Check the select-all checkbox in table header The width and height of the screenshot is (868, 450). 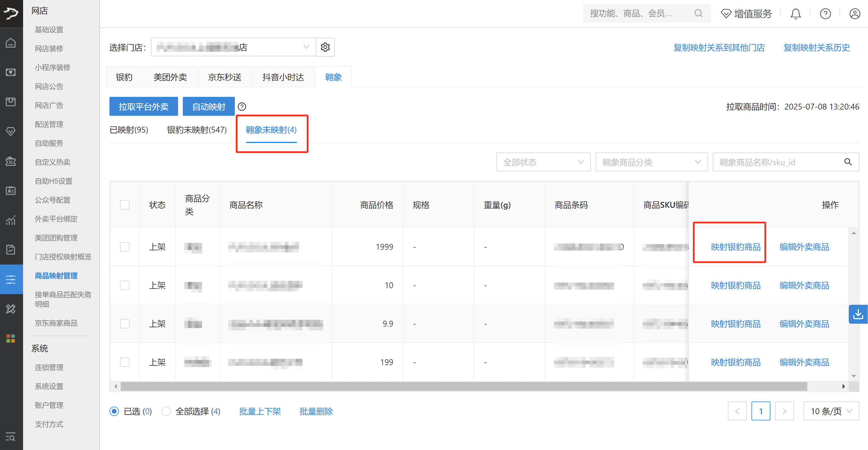pos(125,205)
